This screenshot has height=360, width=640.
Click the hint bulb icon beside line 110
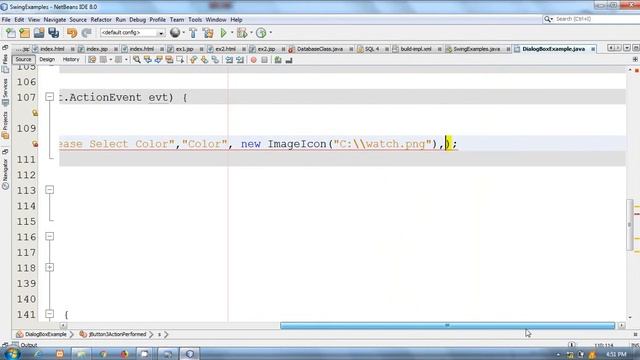click(x=35, y=144)
